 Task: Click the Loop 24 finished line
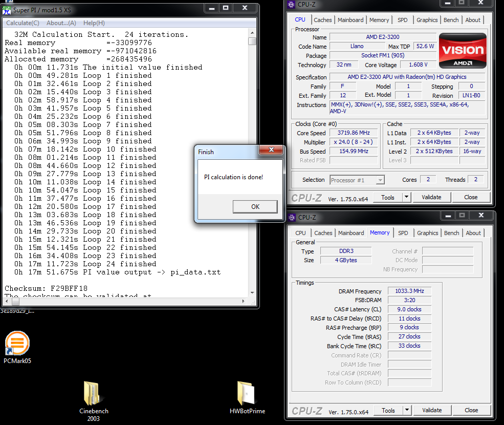(85, 264)
